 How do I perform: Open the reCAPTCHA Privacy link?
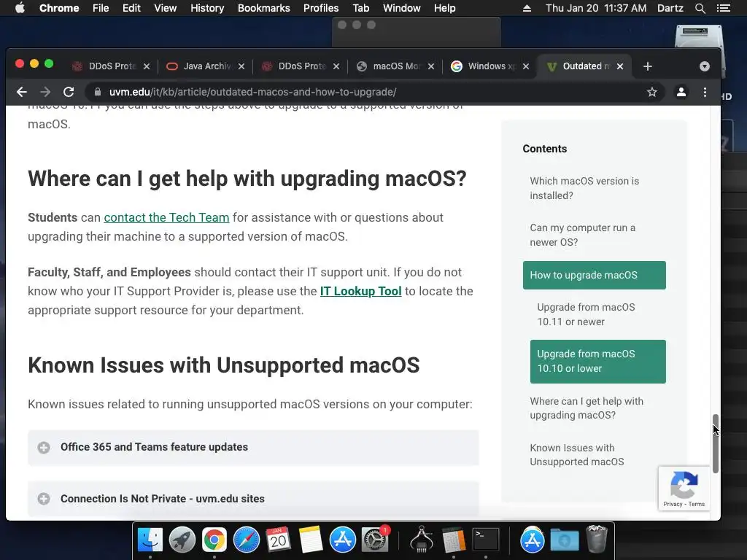(x=673, y=504)
